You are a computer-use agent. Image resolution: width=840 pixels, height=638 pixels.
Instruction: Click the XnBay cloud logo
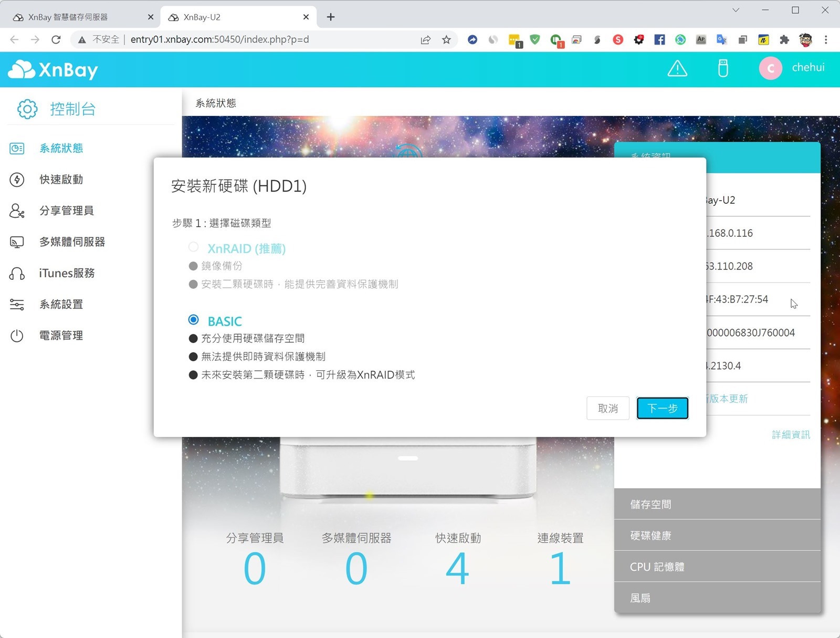click(x=53, y=70)
